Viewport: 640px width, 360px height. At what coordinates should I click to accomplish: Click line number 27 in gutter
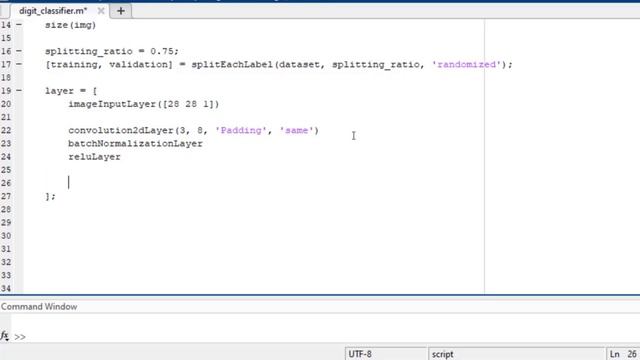click(x=6, y=196)
